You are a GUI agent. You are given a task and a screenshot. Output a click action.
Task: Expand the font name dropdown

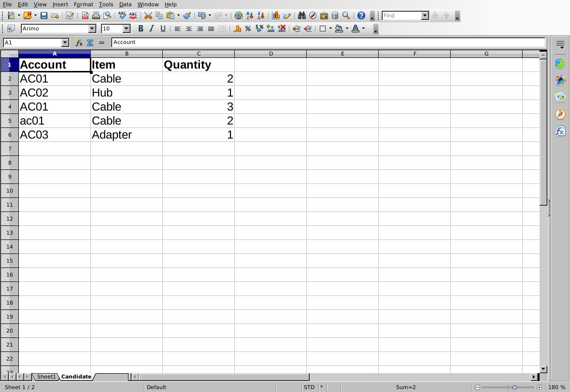tap(92, 28)
